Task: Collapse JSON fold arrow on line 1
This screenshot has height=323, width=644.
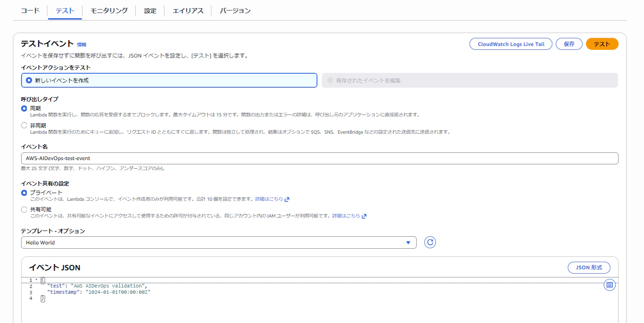Action: (36, 280)
